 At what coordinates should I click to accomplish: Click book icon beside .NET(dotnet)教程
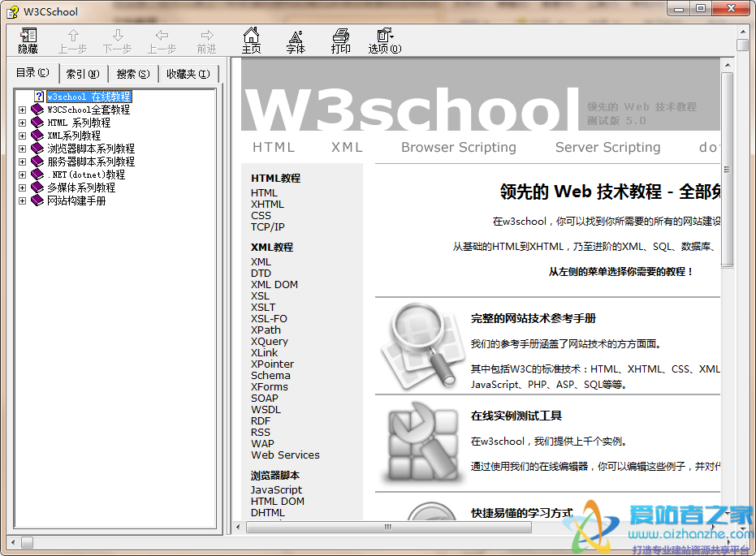tap(37, 175)
